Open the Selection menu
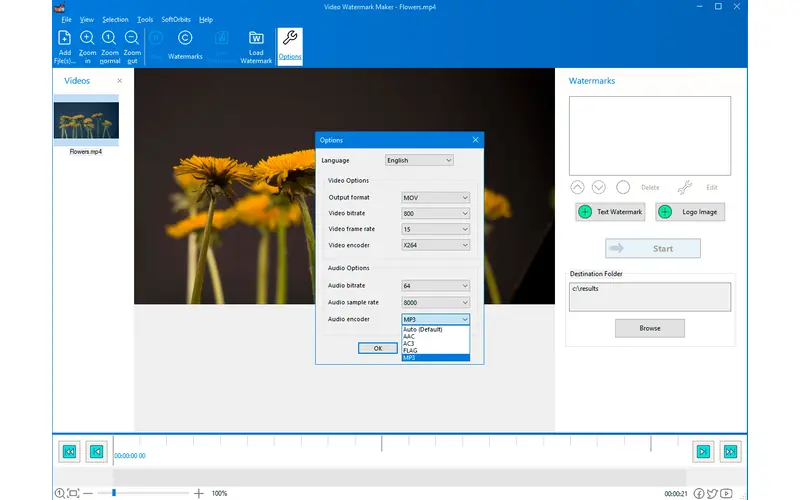The width and height of the screenshot is (800, 500). (x=115, y=19)
